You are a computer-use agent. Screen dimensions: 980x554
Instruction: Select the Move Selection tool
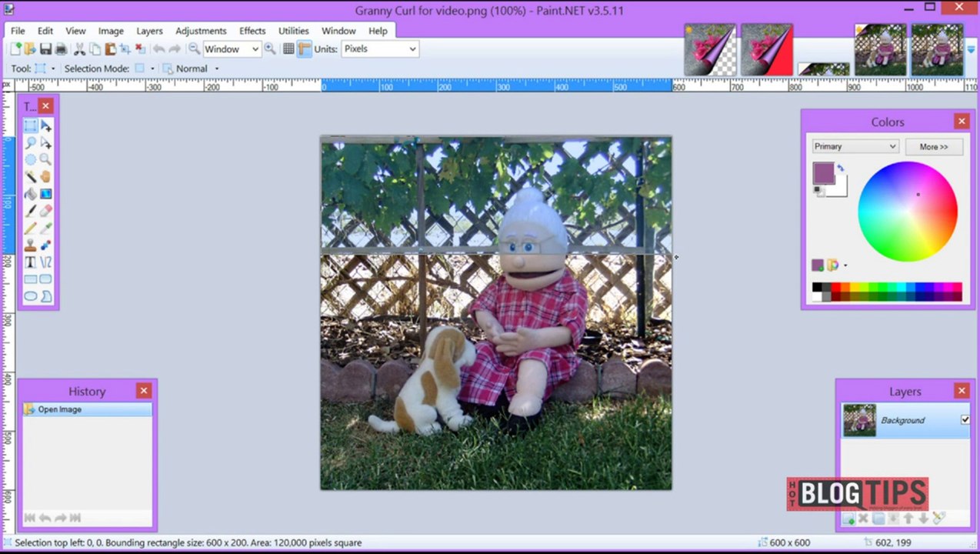coord(46,142)
